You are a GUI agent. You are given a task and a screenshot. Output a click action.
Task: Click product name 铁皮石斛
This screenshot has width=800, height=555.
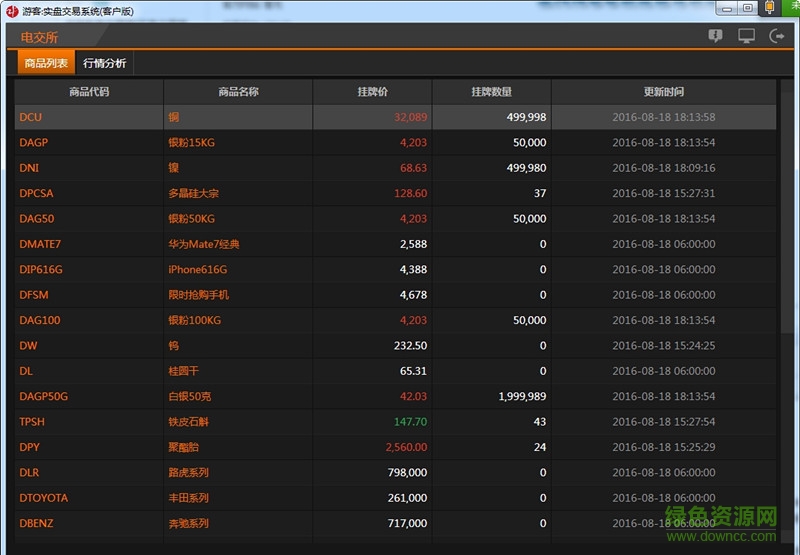189,422
